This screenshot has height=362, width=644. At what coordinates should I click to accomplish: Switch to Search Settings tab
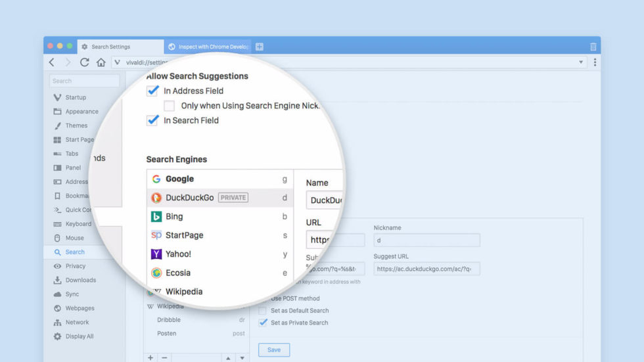[120, 47]
